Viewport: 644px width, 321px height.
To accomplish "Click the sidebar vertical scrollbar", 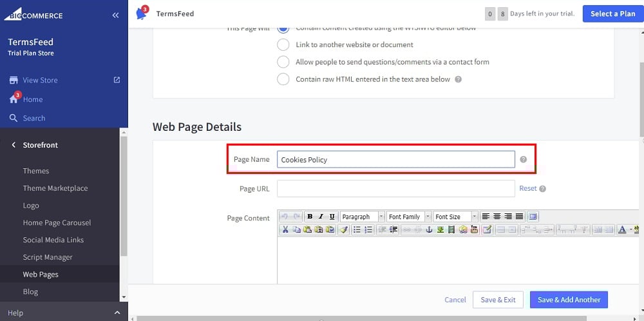I will (124, 195).
